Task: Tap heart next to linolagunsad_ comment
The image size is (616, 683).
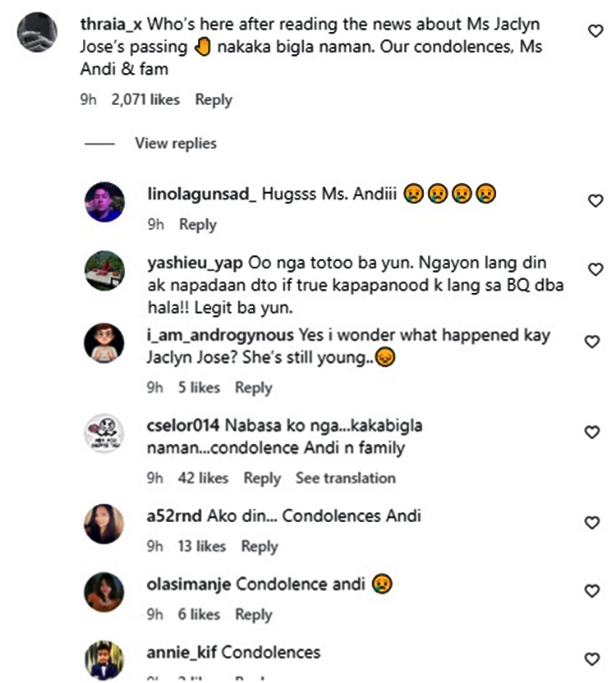Action: click(596, 200)
